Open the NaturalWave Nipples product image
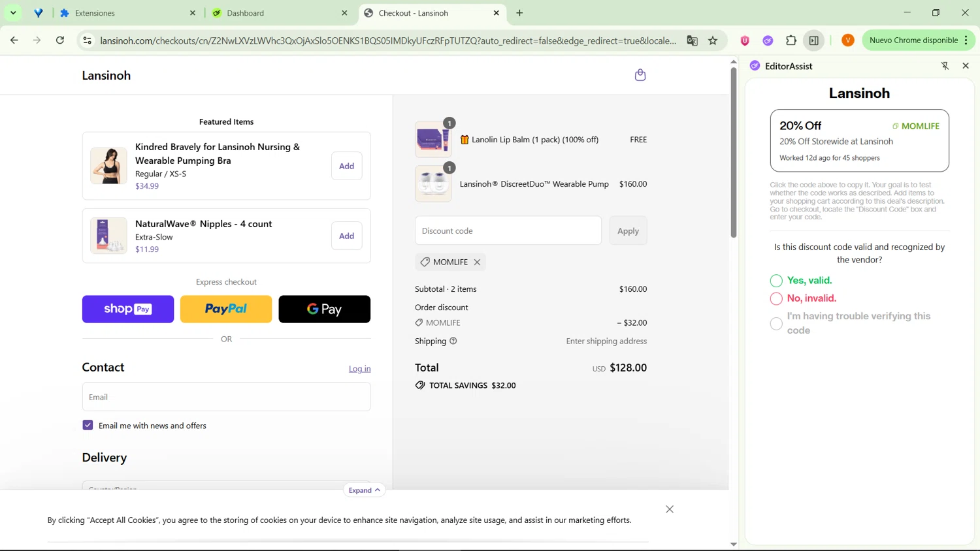This screenshot has width=980, height=551. (x=108, y=236)
